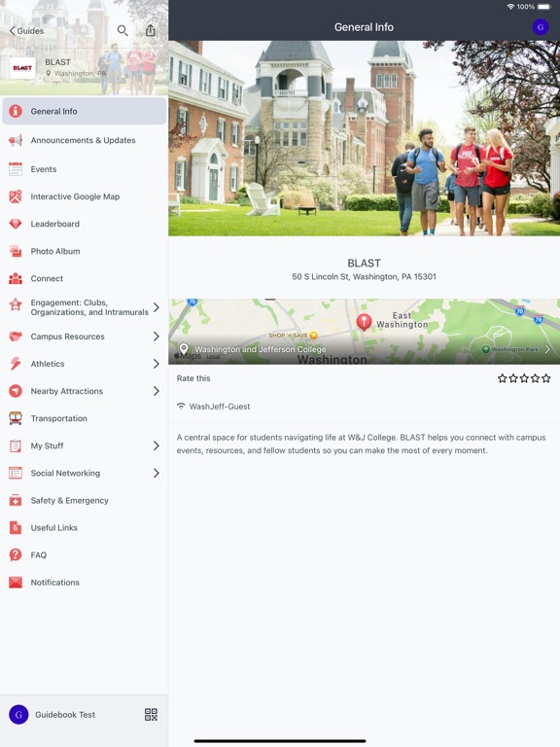This screenshot has height=747, width=560.
Task: Click the BLAST logo thumbnail
Action: (22, 68)
